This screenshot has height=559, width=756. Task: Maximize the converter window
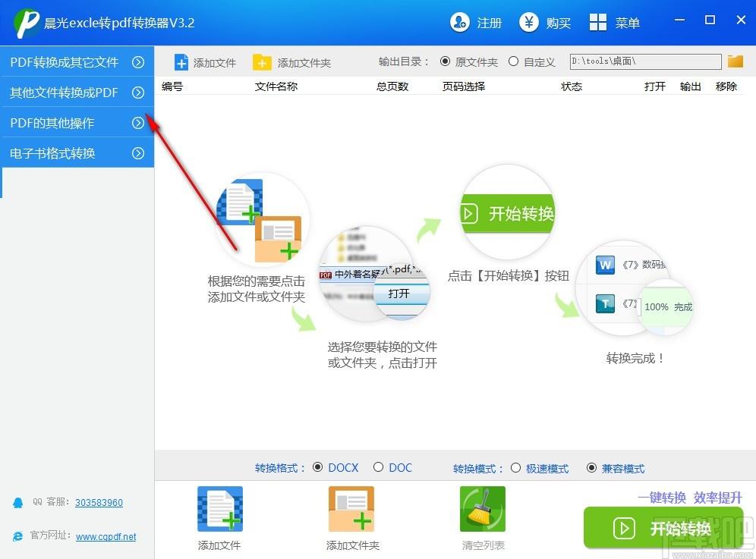click(x=710, y=20)
